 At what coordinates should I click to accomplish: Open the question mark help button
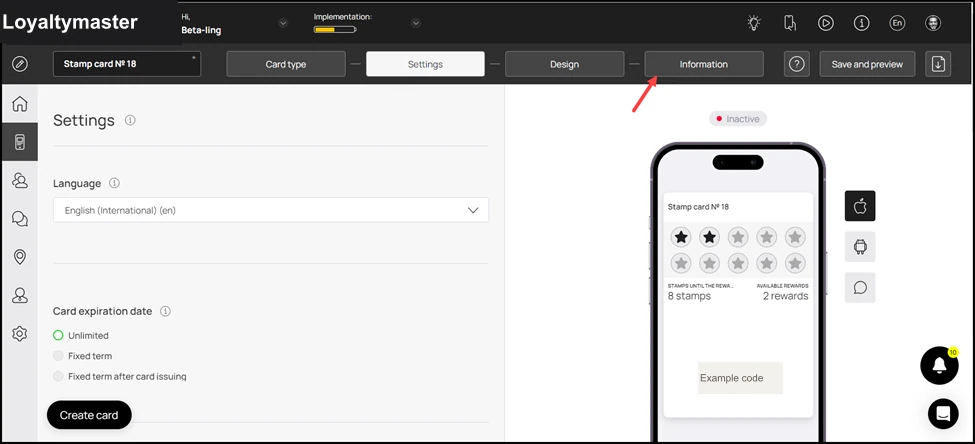tap(797, 64)
